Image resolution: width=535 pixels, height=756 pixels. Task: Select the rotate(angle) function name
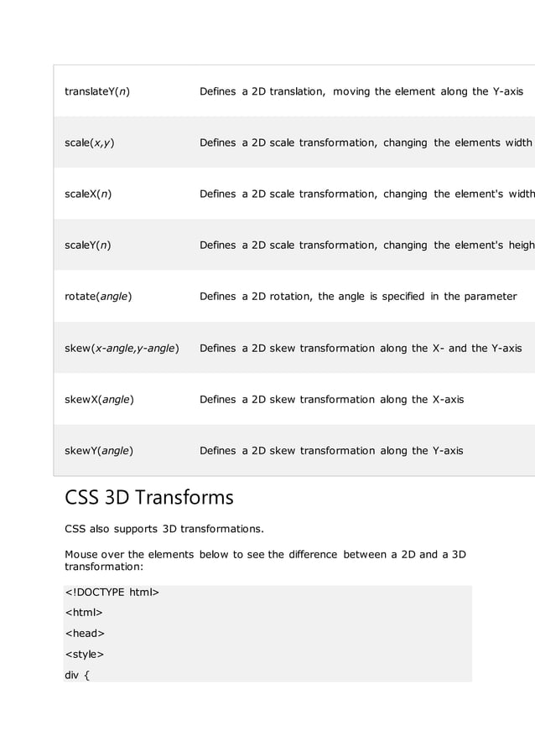click(98, 297)
